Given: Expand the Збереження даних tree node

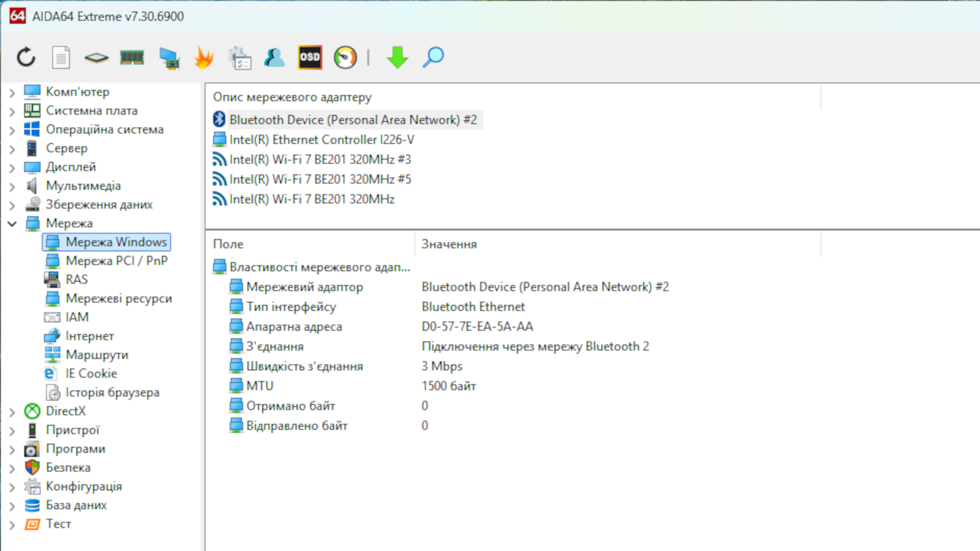Looking at the screenshot, I should [12, 205].
